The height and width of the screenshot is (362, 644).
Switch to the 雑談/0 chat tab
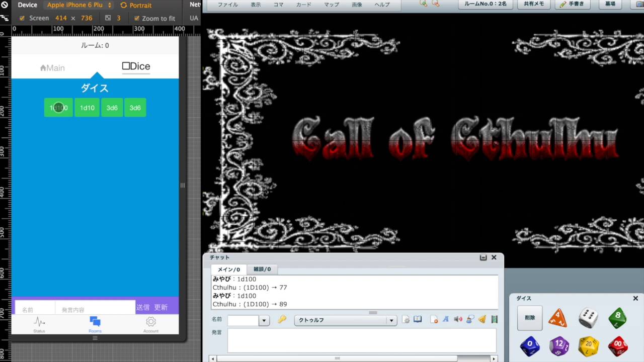(262, 269)
